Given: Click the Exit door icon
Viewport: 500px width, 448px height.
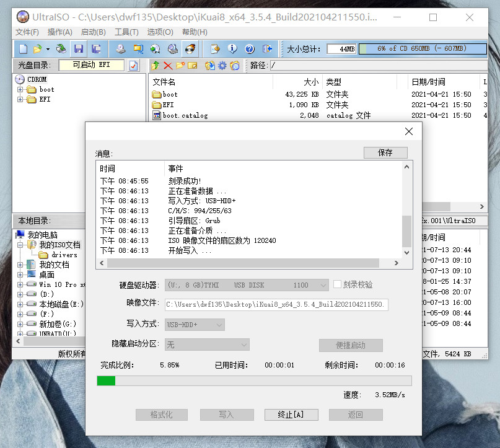Looking at the screenshot, I should pyautogui.click(x=267, y=49).
